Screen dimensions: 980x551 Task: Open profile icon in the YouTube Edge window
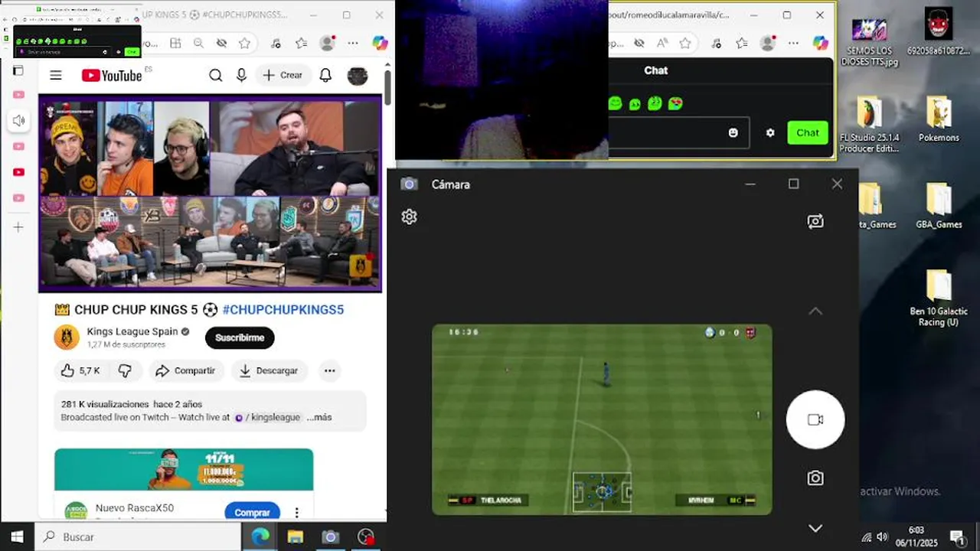click(x=328, y=44)
